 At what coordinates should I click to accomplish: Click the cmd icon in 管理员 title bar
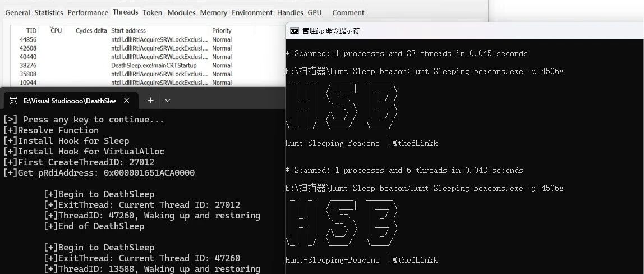(294, 31)
